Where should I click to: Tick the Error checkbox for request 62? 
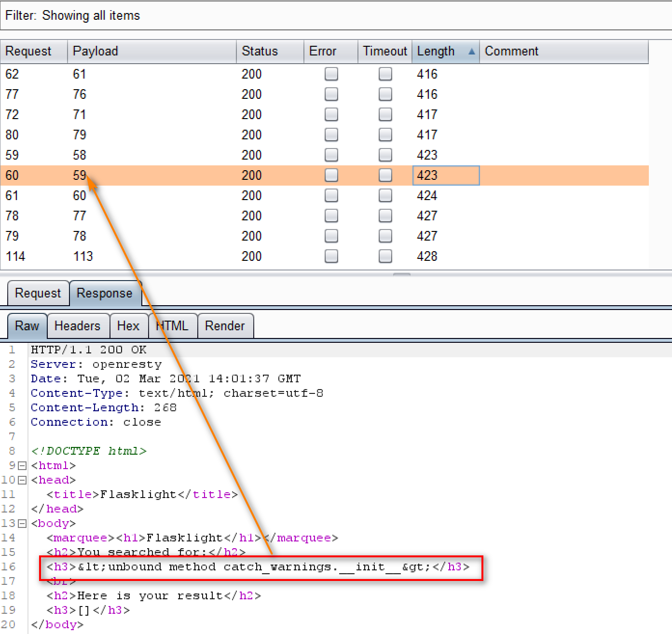tap(331, 74)
